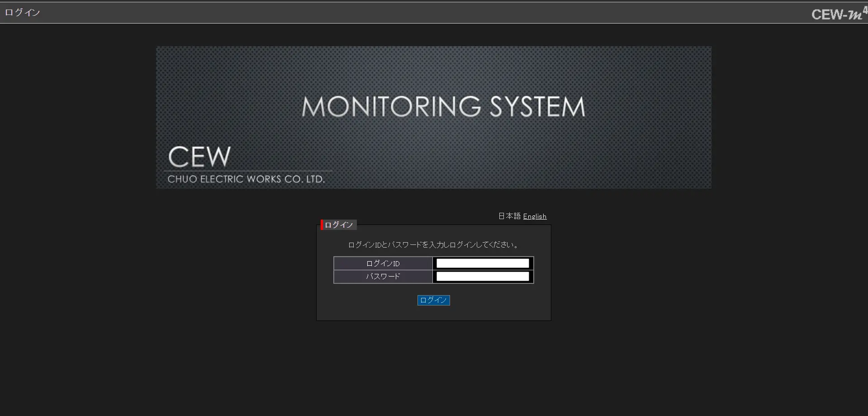Click the CEW-m4 logo in header
Image resolution: width=868 pixels, height=416 pixels.
tap(839, 14)
